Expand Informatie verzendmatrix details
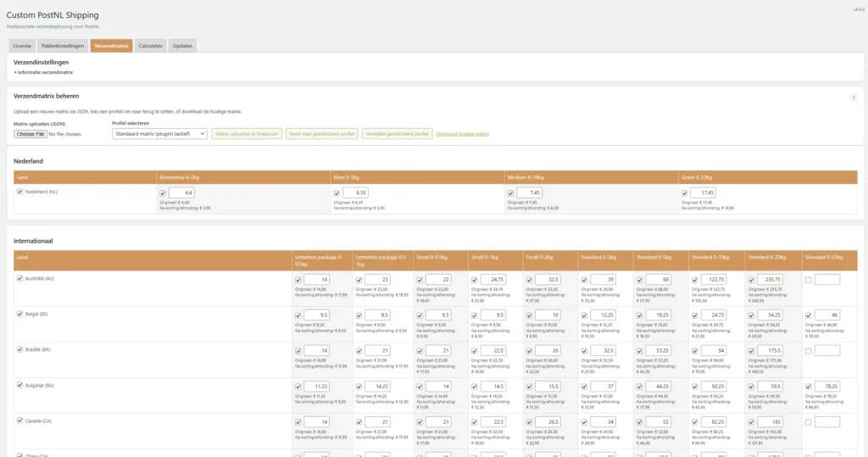 point(44,73)
